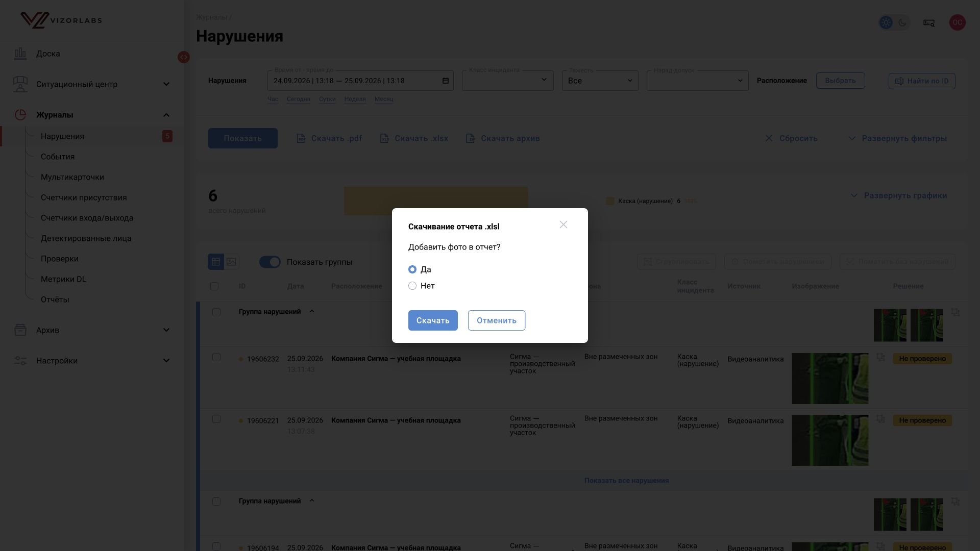Image resolution: width=980 pixels, height=551 pixels.
Task: Click group icon next to second Группа нарушений thumbnails
Action: point(955,502)
